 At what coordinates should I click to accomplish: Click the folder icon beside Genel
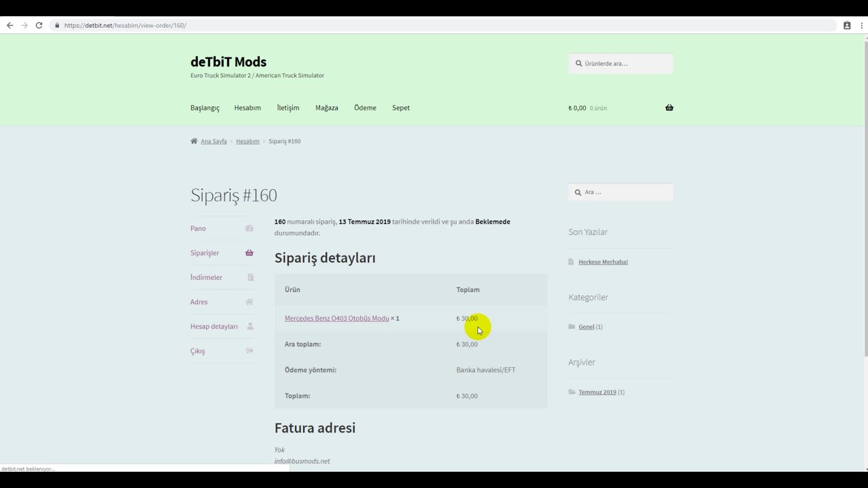point(572,327)
